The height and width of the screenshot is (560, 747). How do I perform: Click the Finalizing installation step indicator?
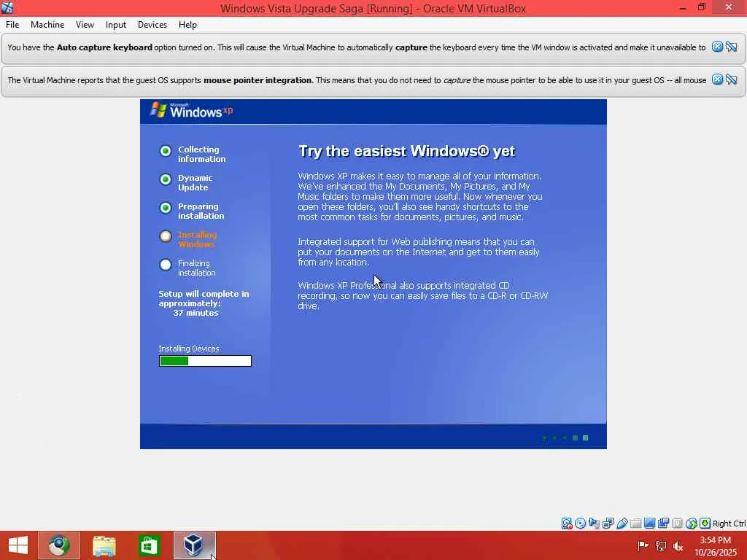click(x=166, y=265)
